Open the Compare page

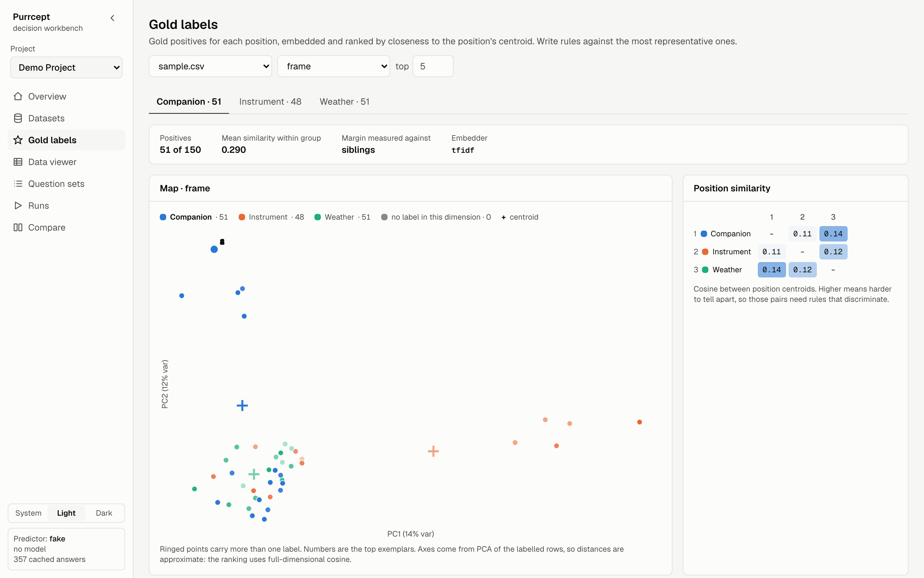tap(66, 227)
